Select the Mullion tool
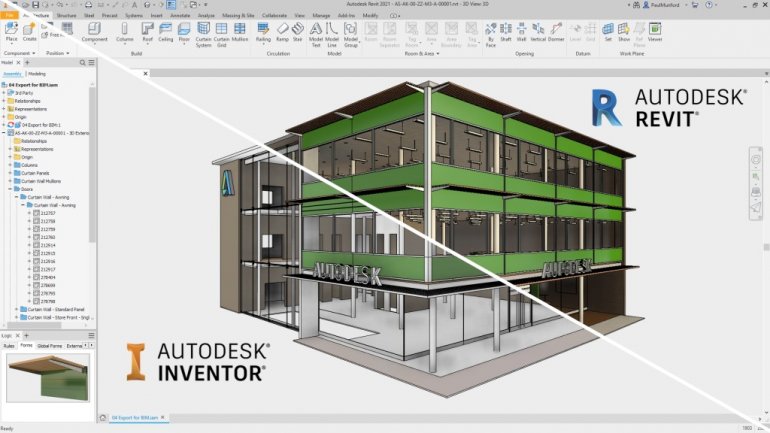The width and height of the screenshot is (770, 433). click(240, 32)
